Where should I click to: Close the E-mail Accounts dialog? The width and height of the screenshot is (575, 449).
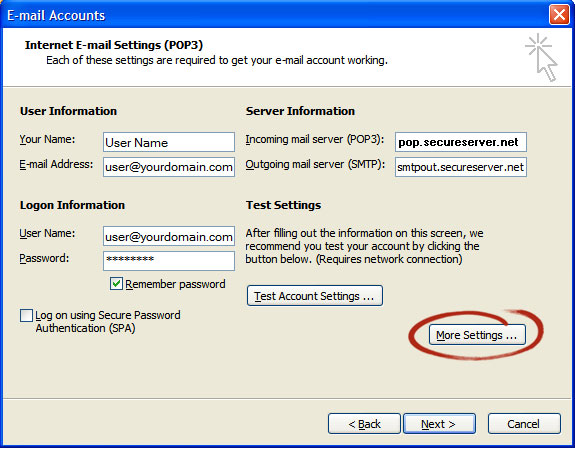click(x=559, y=15)
